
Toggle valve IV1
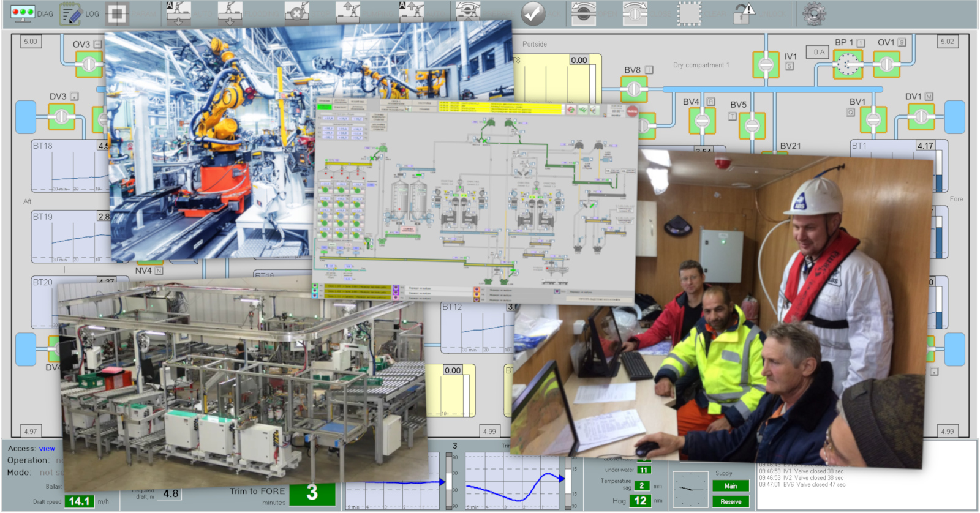766,64
